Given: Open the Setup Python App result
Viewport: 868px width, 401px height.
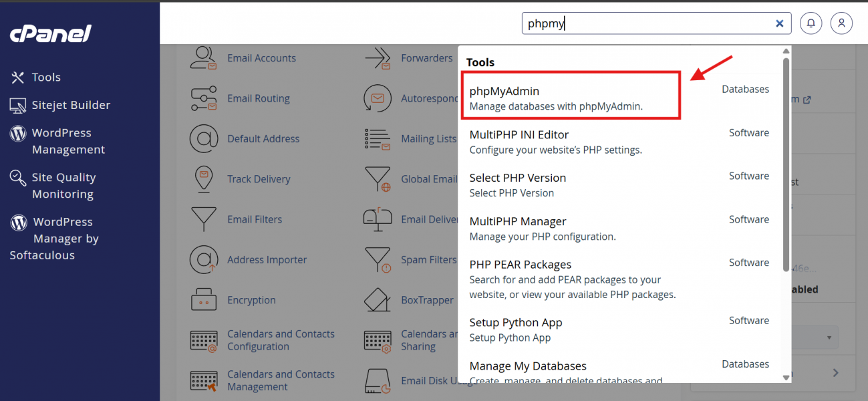Looking at the screenshot, I should [x=619, y=329].
